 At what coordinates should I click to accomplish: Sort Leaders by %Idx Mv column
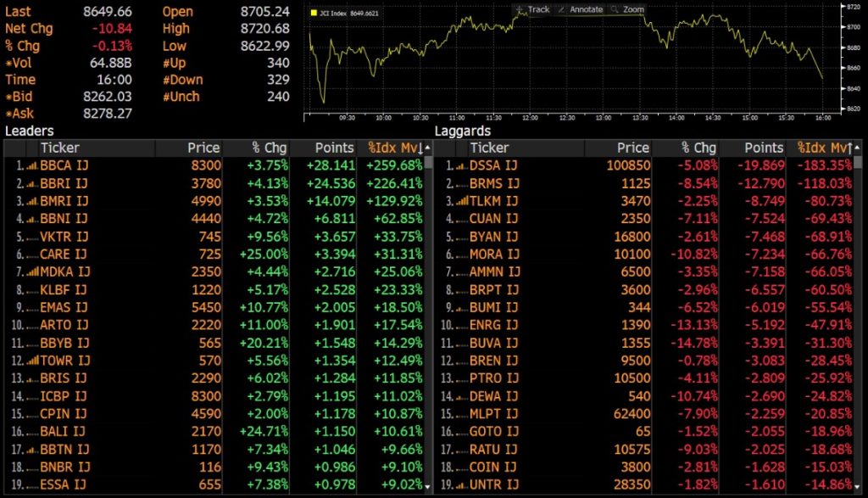[394, 148]
